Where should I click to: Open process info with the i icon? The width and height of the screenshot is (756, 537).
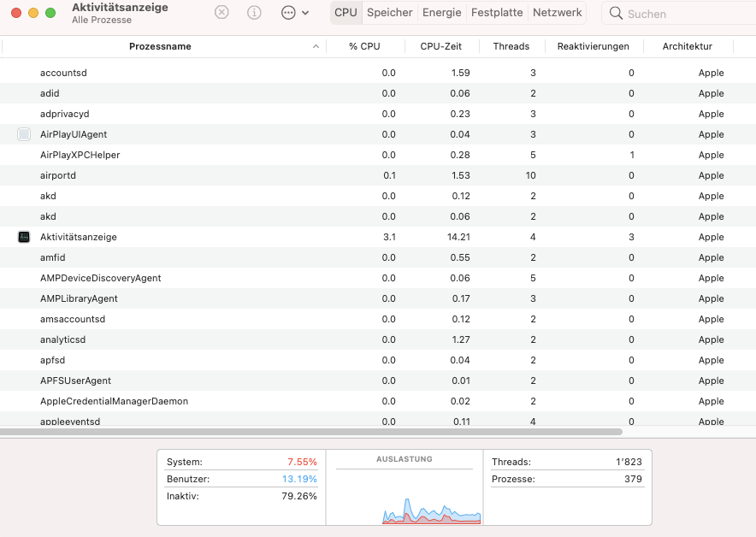click(x=254, y=13)
